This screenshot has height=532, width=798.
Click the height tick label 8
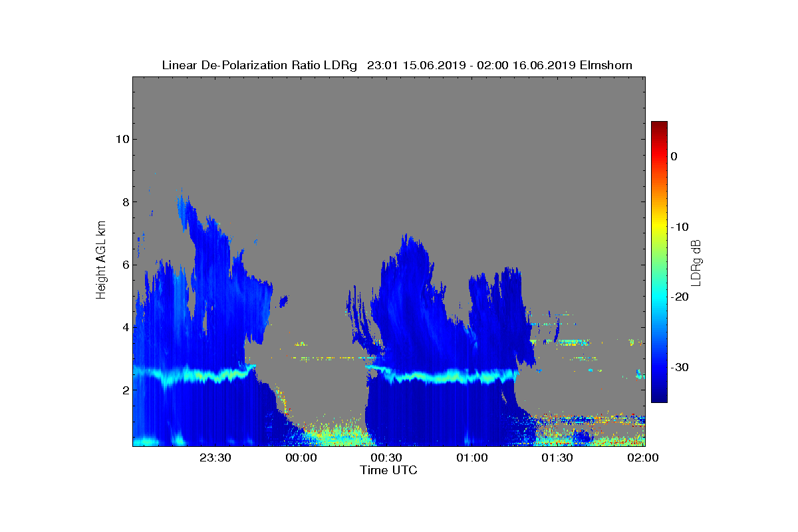pyautogui.click(x=125, y=201)
